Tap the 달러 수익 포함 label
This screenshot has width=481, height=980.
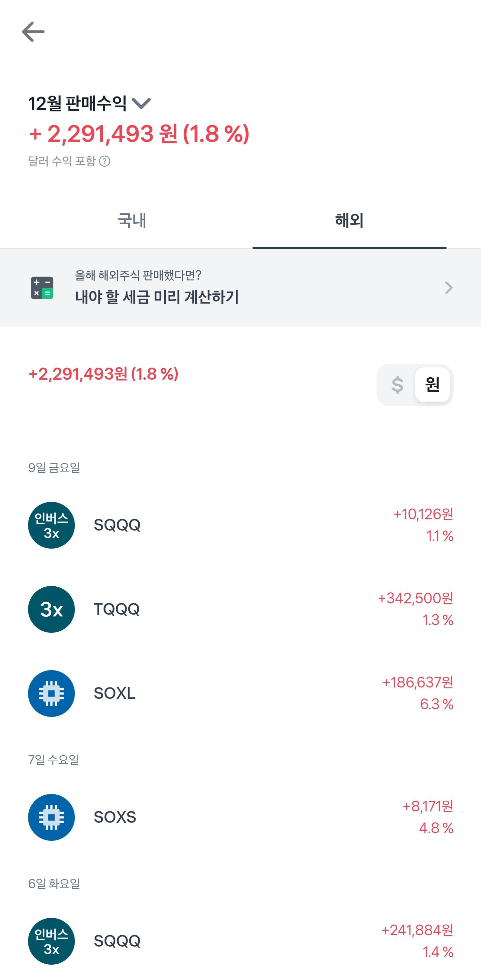pos(62,161)
